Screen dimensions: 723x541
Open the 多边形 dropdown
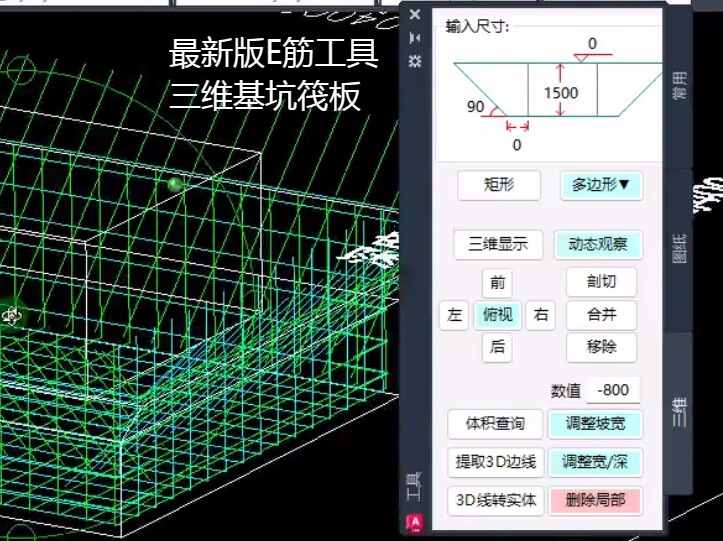click(600, 185)
